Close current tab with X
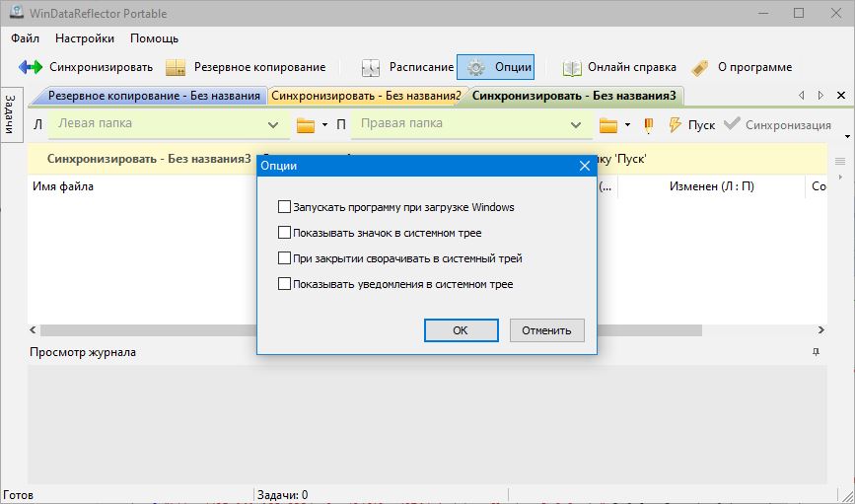This screenshot has height=504, width=855. click(841, 96)
